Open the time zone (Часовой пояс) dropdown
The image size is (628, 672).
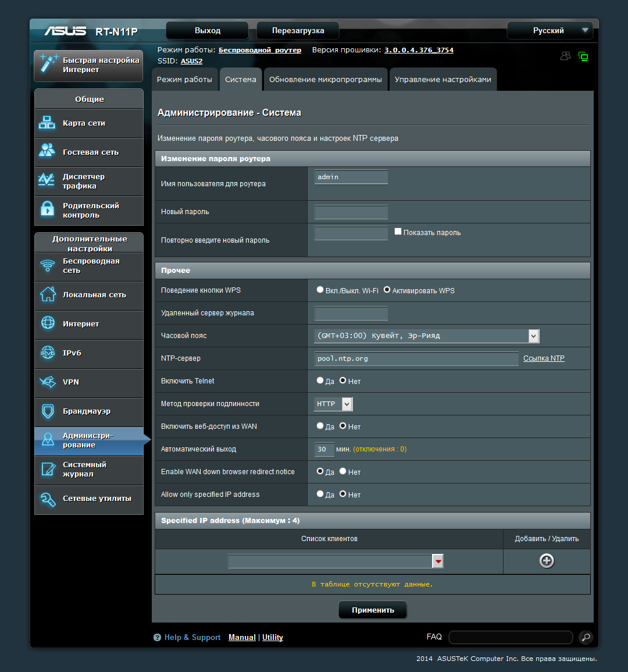point(427,336)
